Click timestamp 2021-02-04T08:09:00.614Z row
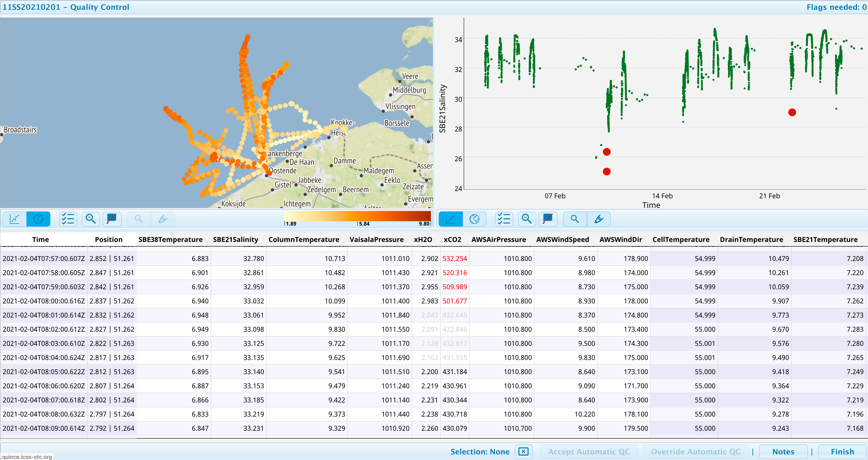Image resolution: width=868 pixels, height=460 pixels. (x=44, y=428)
